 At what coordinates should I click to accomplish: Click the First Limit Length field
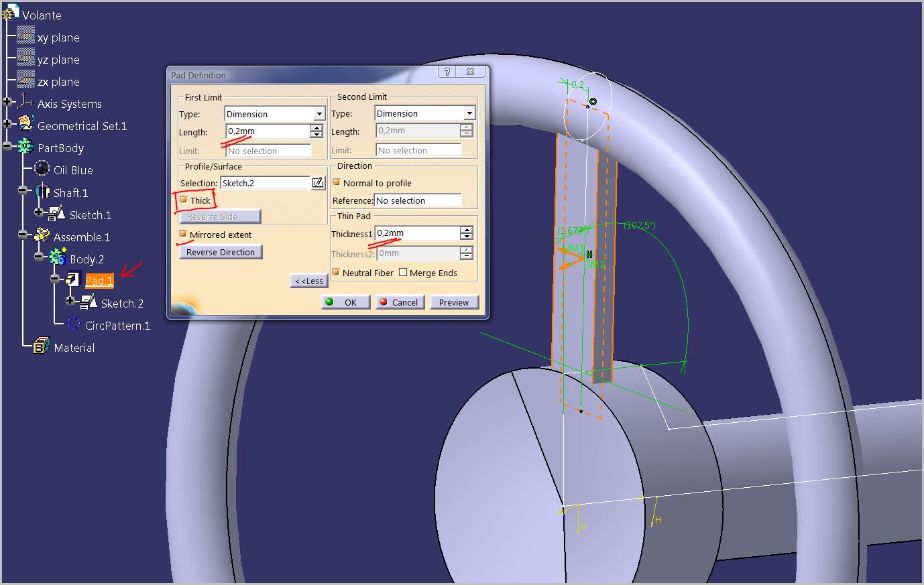(x=267, y=131)
